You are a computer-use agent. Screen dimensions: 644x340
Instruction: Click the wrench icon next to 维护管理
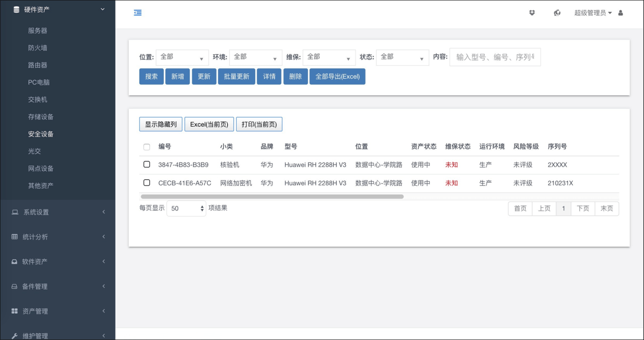pos(15,336)
